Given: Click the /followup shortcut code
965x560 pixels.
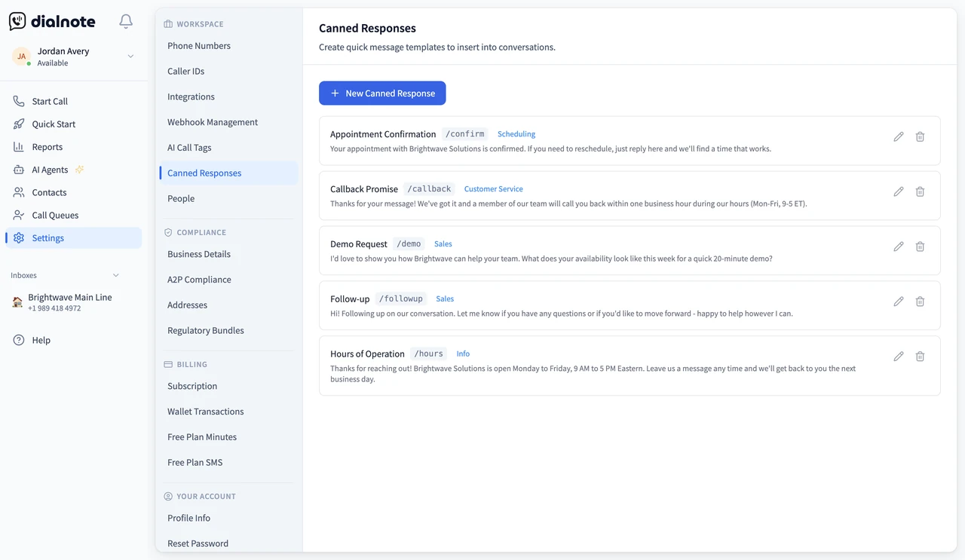Looking at the screenshot, I should pyautogui.click(x=401, y=299).
